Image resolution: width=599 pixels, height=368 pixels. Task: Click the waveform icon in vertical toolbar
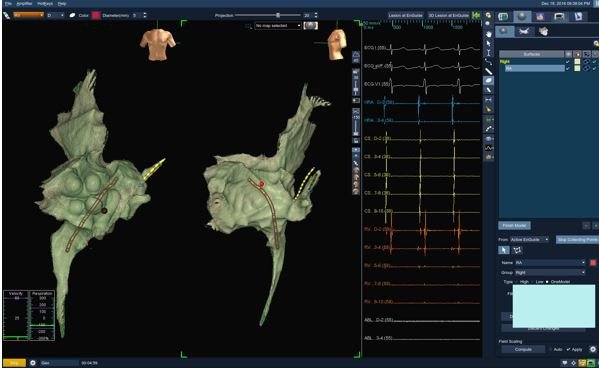(x=489, y=148)
